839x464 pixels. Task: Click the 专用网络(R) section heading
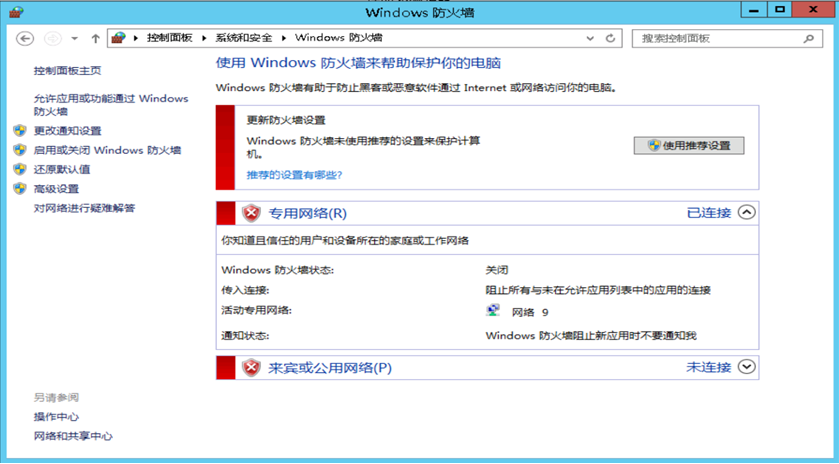[307, 214]
